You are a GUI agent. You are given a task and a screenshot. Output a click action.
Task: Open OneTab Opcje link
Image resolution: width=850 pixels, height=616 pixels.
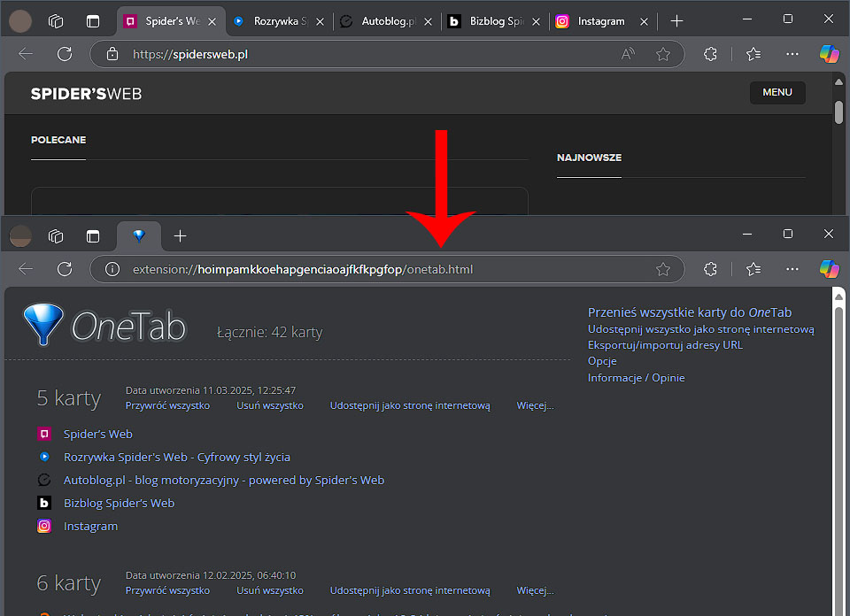click(602, 361)
